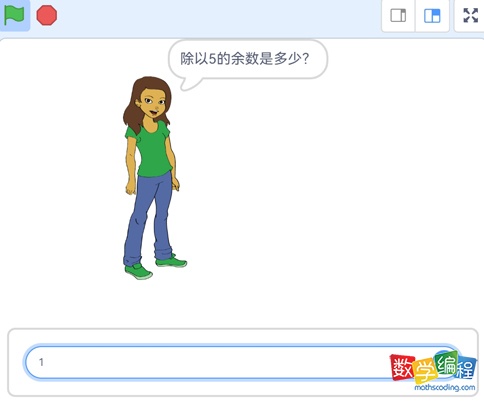Viewport: 484px width, 402px height.
Task: Click the blue 程 tile in the logo
Action: (466, 368)
